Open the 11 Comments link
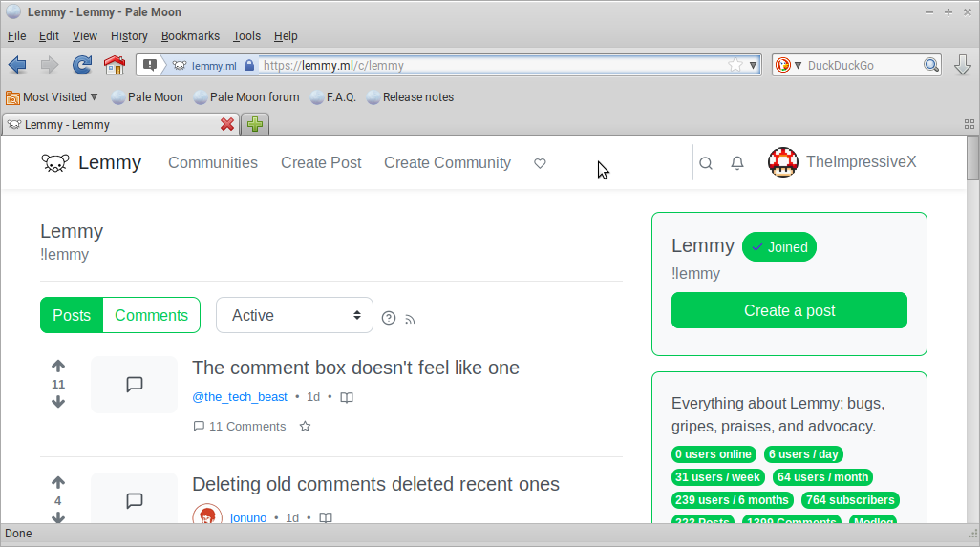The image size is (980, 547). pyautogui.click(x=240, y=427)
